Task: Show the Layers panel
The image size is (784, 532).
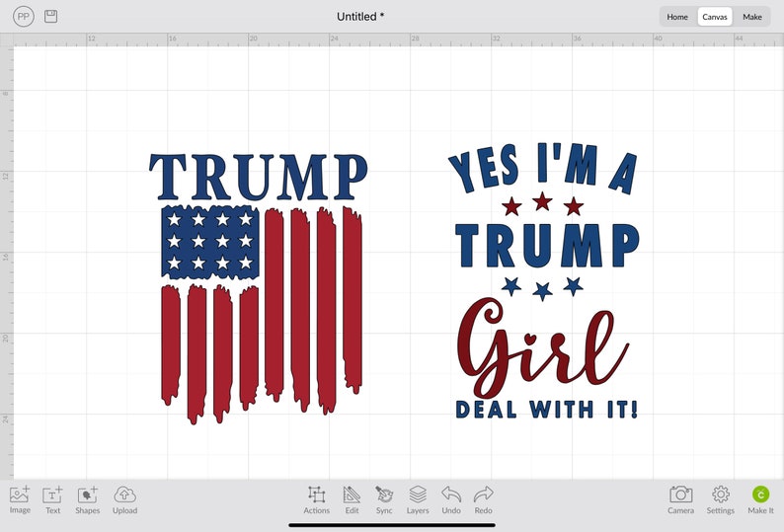Action: click(418, 500)
